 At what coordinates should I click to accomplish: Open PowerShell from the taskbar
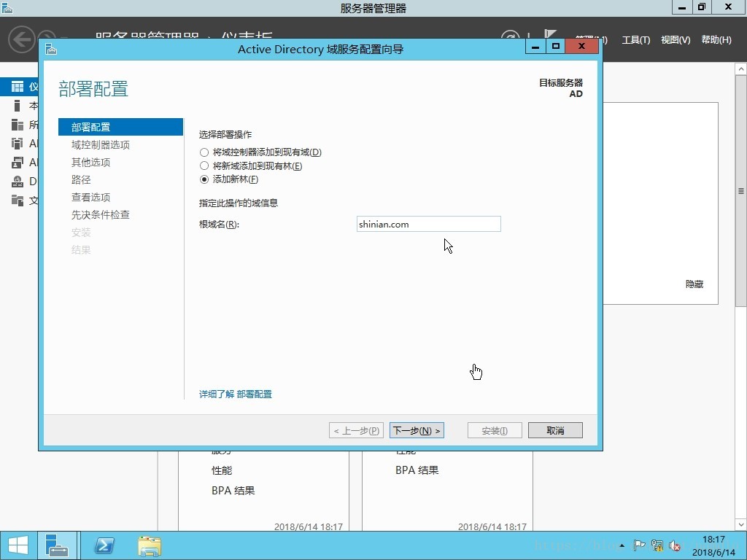[x=104, y=545]
